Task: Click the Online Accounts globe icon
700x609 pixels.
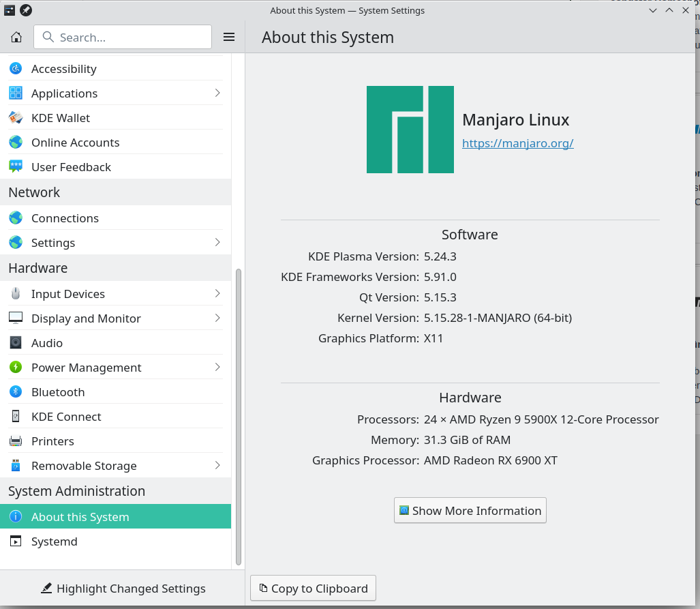Action: coord(16,142)
